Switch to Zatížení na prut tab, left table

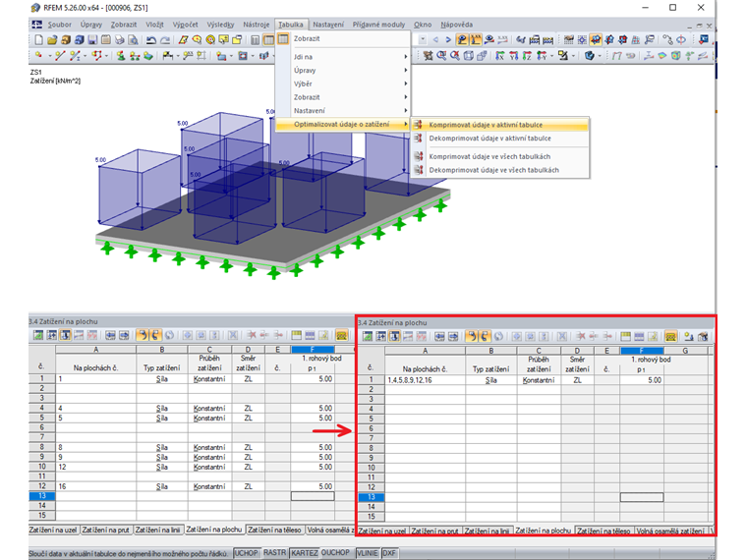click(105, 530)
